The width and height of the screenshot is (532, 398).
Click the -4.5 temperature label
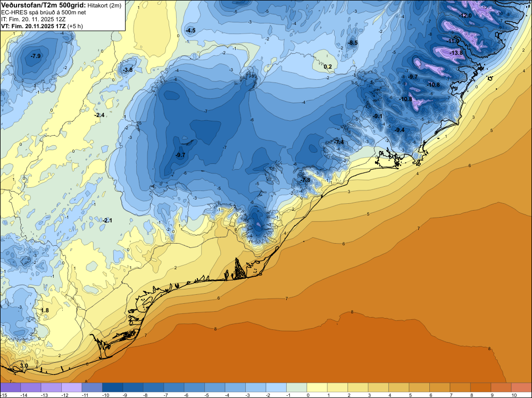(190, 30)
